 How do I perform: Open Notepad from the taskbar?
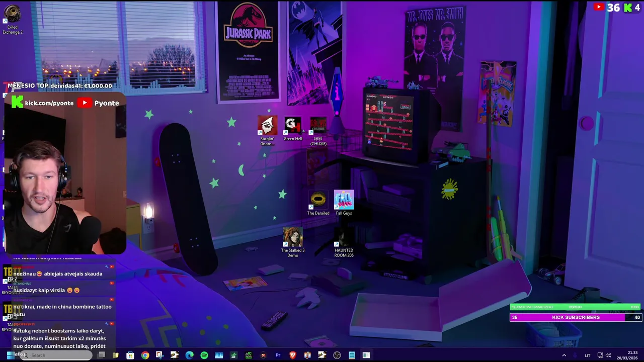click(x=352, y=355)
